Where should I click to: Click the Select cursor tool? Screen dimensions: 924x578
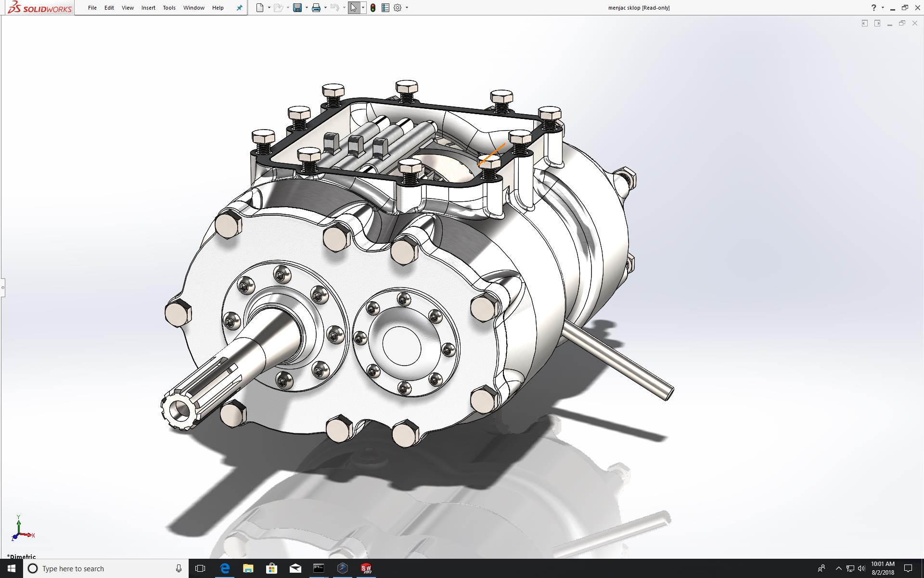click(354, 8)
